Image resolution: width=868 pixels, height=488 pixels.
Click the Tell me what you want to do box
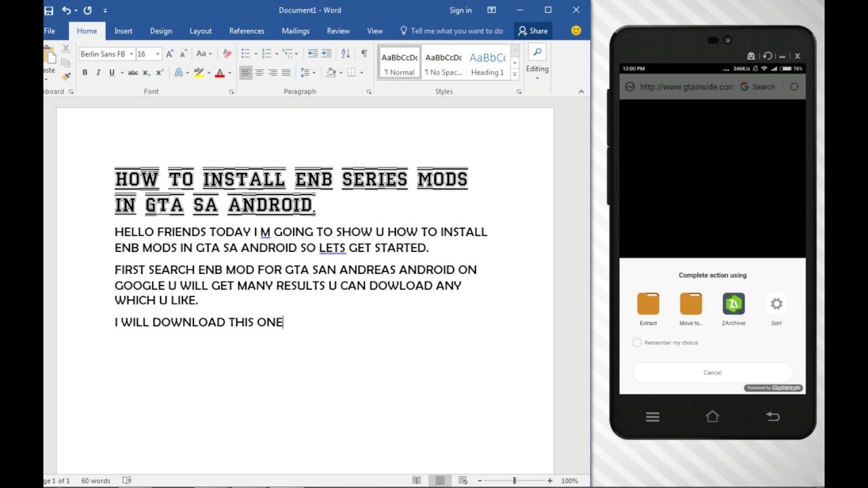click(x=452, y=30)
